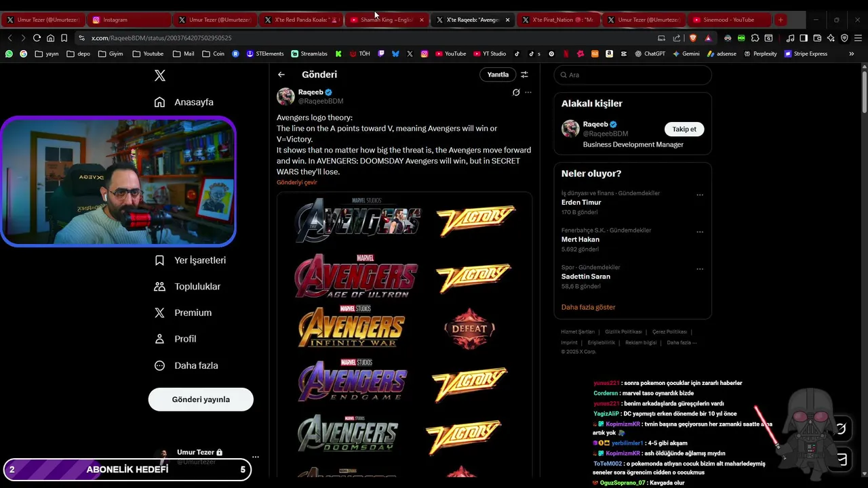This screenshot has width=868, height=488.
Task: Open the Avengers logo theory image
Action: pyautogui.click(x=405, y=335)
